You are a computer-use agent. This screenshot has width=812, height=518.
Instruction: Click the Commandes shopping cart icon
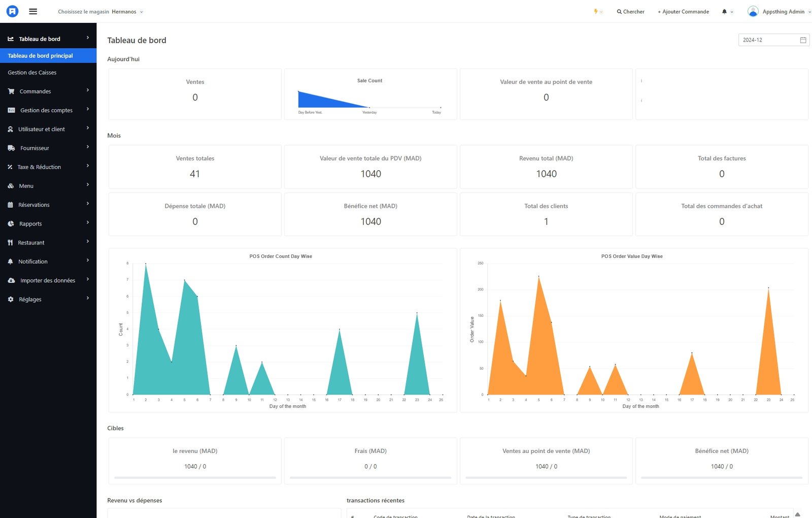(x=11, y=91)
